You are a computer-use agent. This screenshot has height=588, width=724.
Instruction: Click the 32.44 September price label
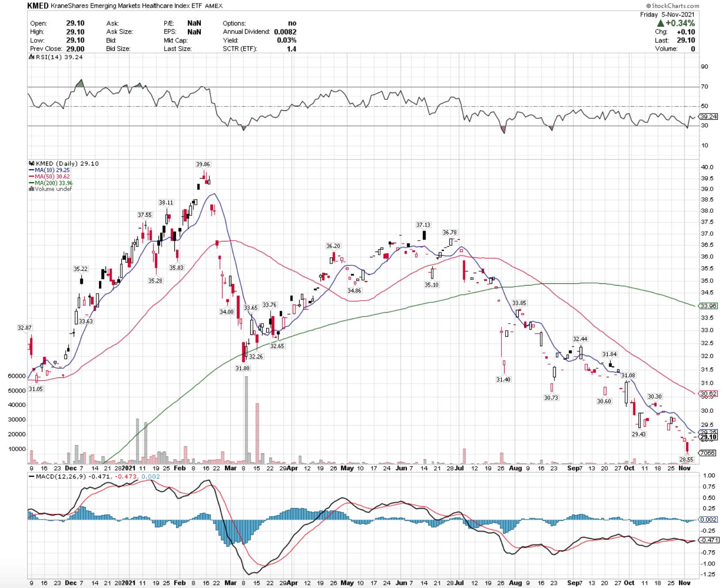pyautogui.click(x=580, y=339)
